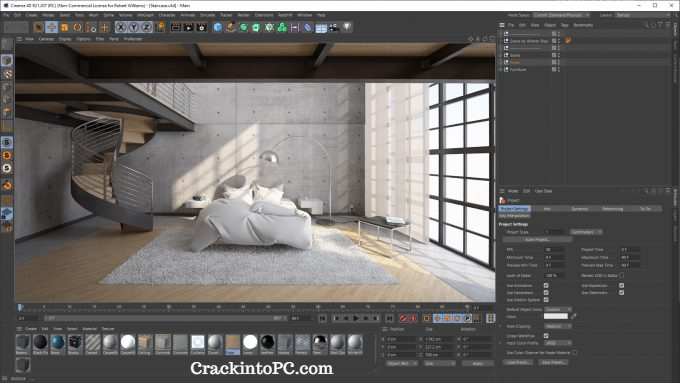Click the Load Preset button
The height and width of the screenshot is (383, 680).
coord(518,362)
